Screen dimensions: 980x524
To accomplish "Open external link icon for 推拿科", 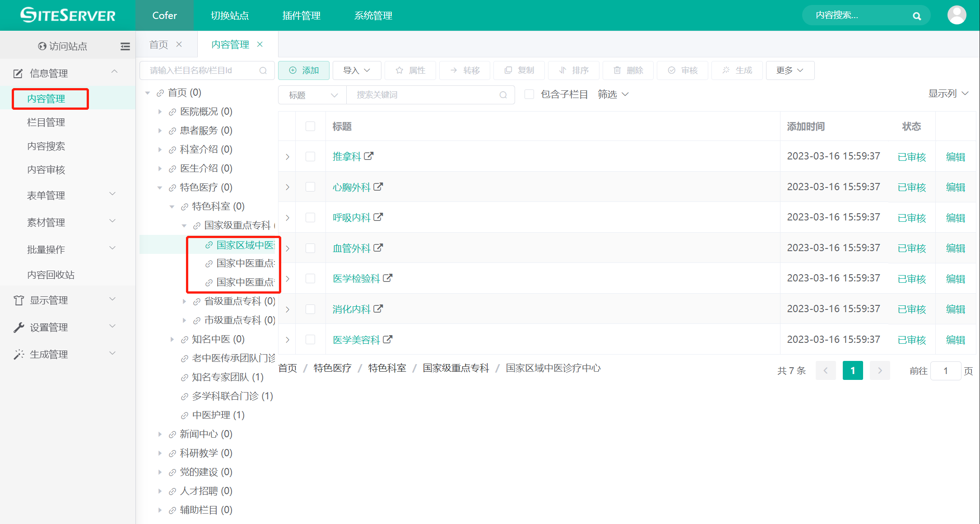I will pyautogui.click(x=369, y=156).
